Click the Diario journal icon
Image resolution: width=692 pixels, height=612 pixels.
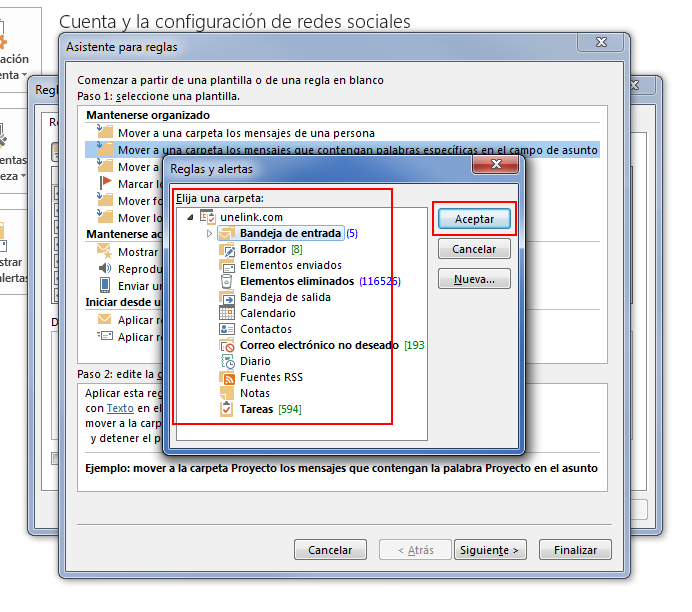click(226, 361)
